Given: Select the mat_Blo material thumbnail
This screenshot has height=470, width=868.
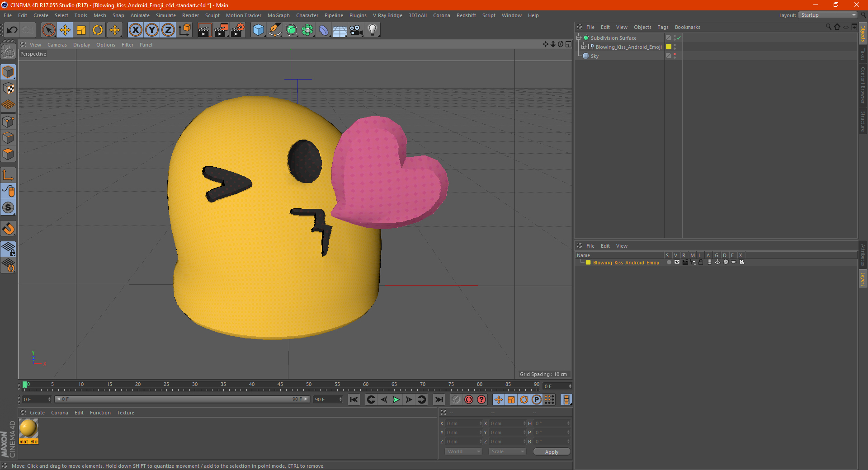Looking at the screenshot, I should [28, 428].
